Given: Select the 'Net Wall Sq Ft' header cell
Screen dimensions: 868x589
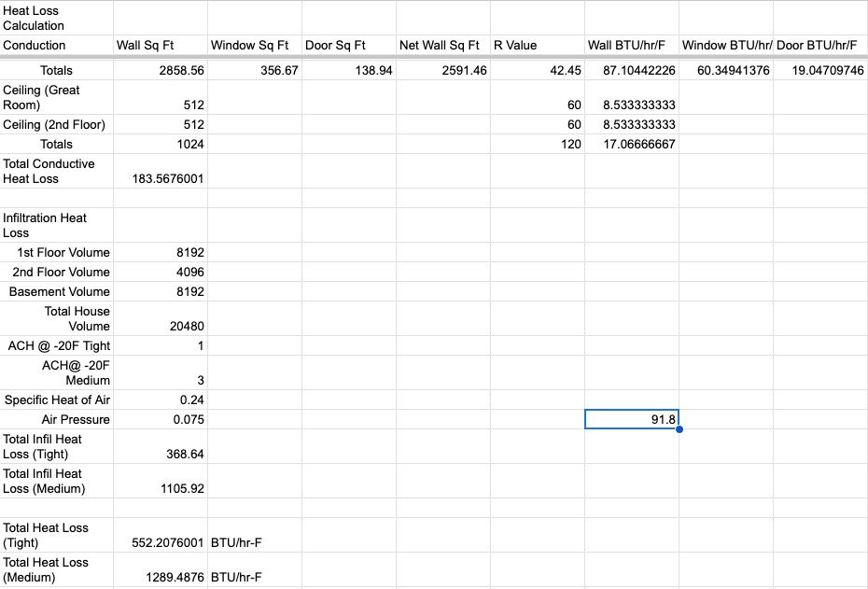Looking at the screenshot, I should pos(442,46).
